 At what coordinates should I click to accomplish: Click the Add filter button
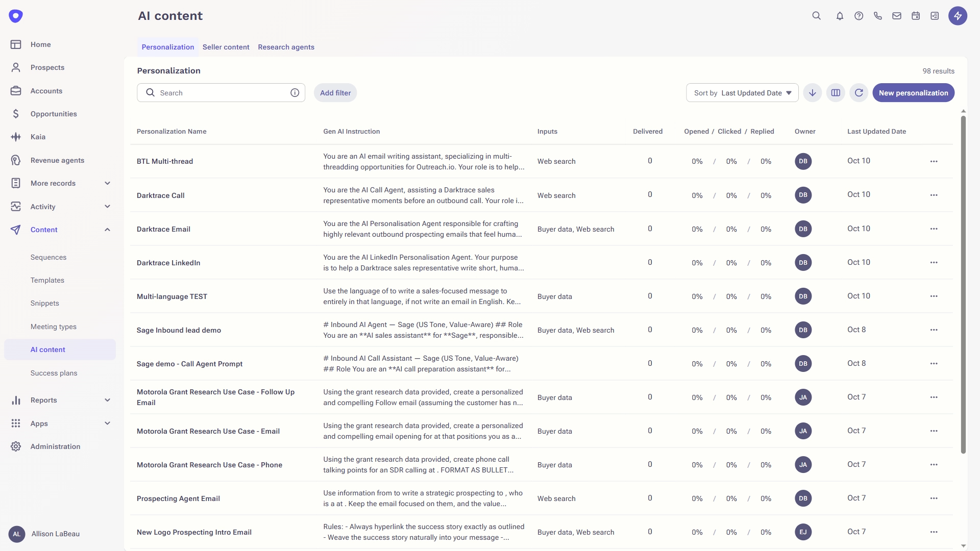coord(335,93)
